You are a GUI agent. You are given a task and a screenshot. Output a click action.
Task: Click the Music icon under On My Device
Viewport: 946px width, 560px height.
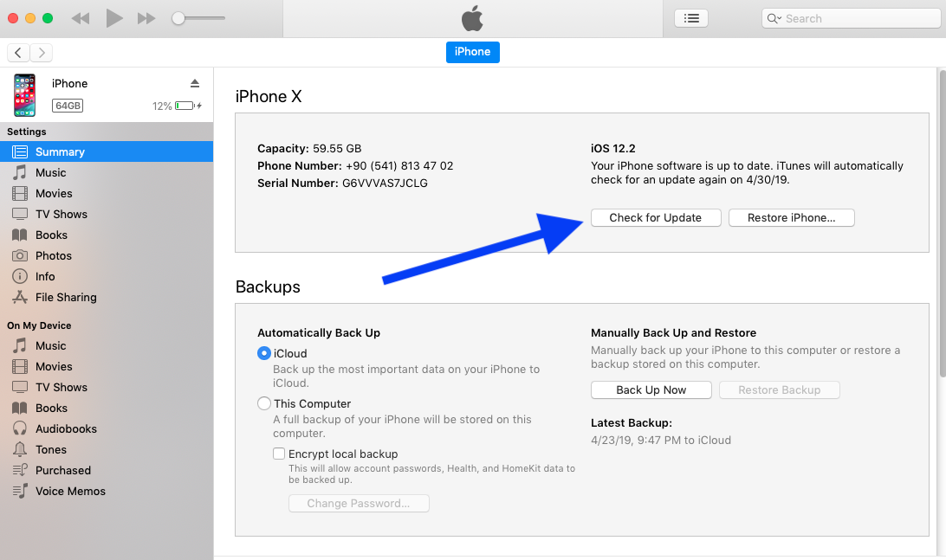[x=20, y=345]
